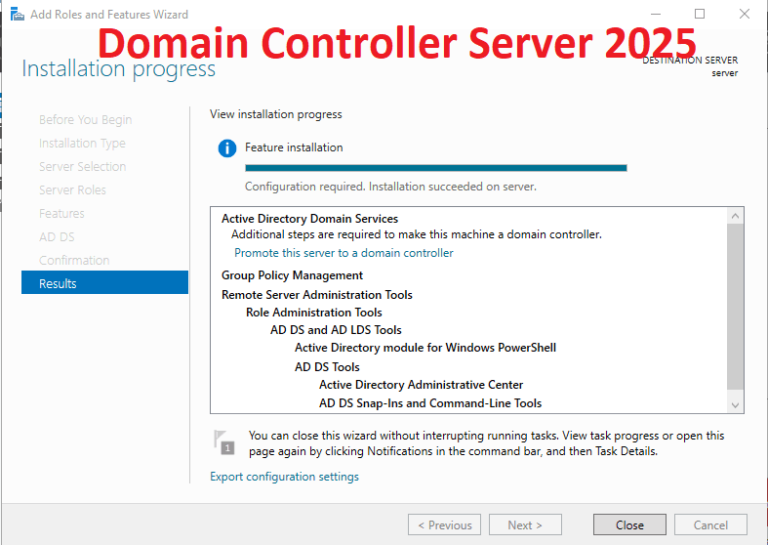This screenshot has width=768, height=545.
Task: Click the results list scrollbar thumb
Action: (x=735, y=307)
